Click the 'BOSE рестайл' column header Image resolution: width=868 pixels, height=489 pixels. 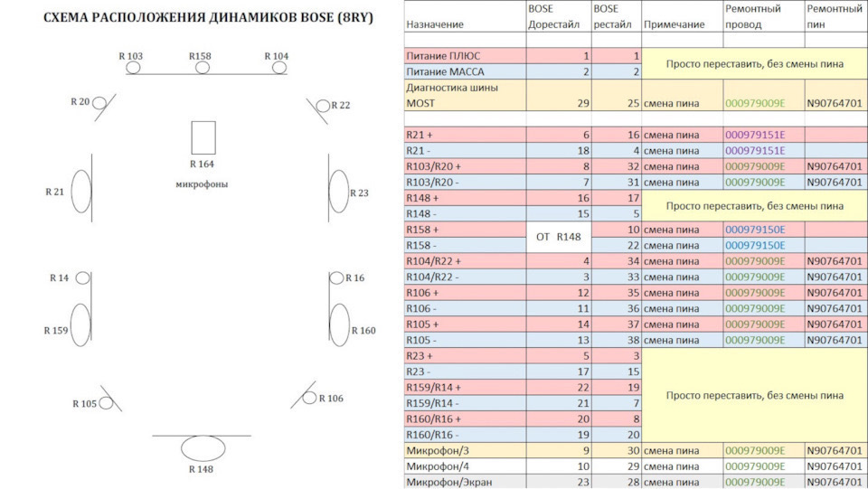pyautogui.click(x=612, y=16)
